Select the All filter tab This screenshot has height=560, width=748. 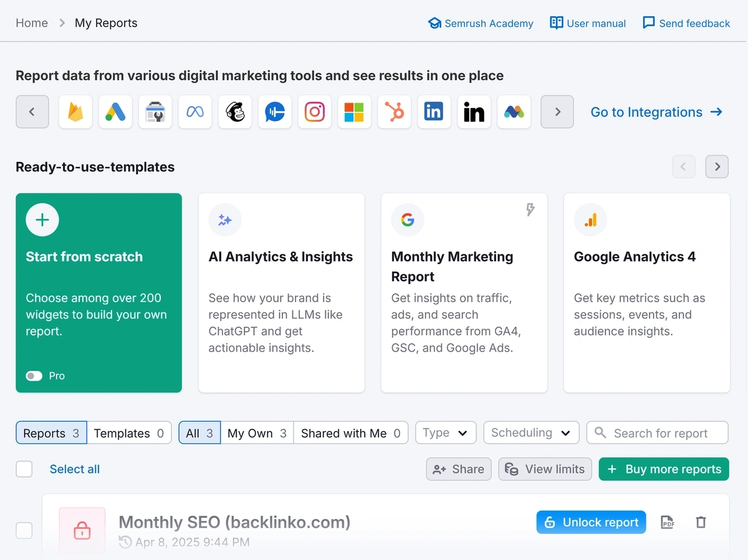coord(199,433)
